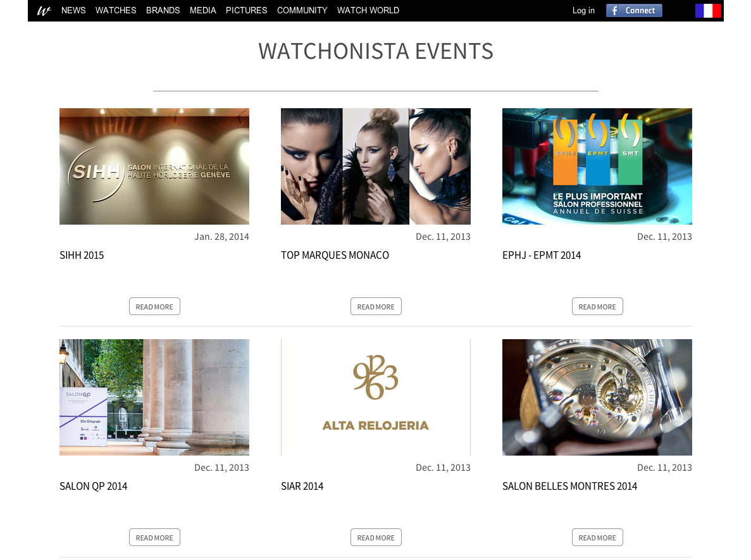Image resolution: width=751 pixels, height=560 pixels.
Task: Open the Alta Relojeria logo image
Action: point(376,397)
